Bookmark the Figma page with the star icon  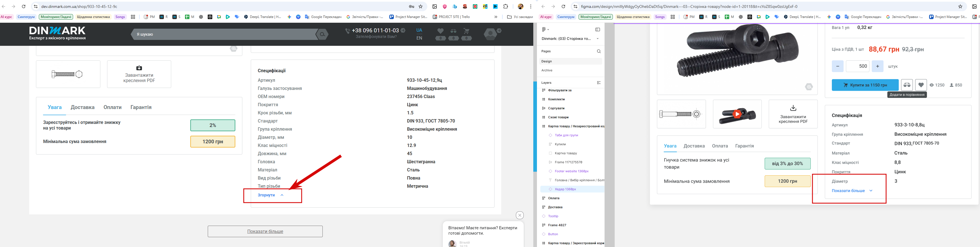tap(960, 6)
